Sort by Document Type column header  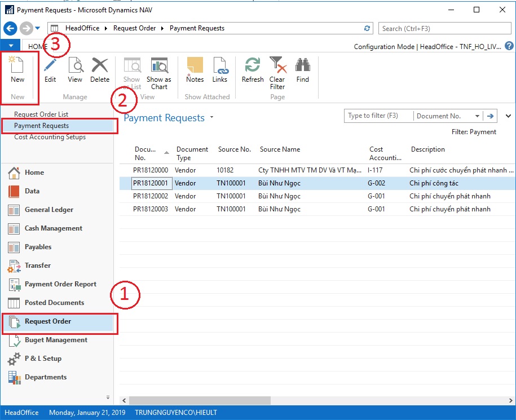(x=193, y=153)
